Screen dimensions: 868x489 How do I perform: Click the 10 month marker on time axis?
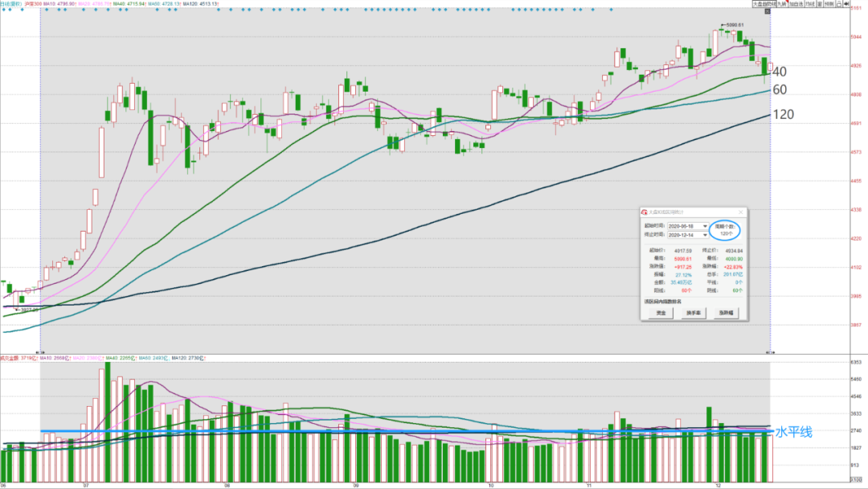point(491,485)
